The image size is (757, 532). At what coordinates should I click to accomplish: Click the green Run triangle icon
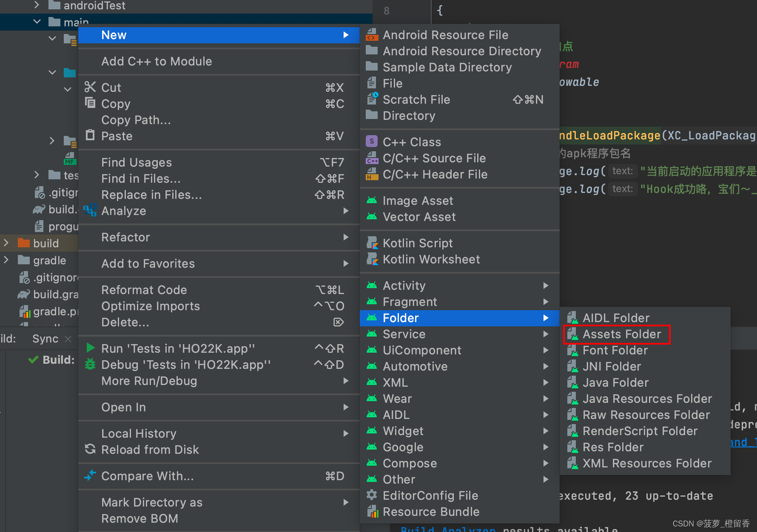click(x=90, y=348)
